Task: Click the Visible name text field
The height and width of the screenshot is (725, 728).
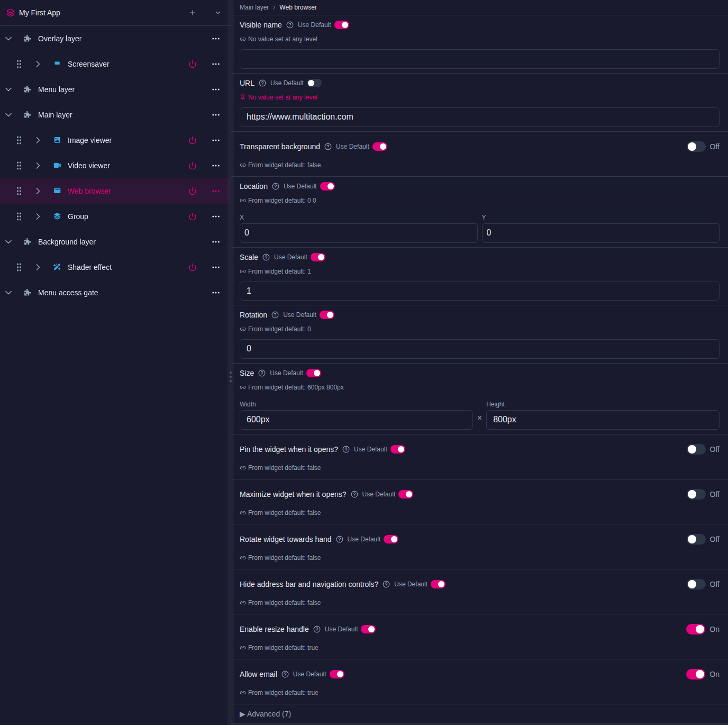Action: (x=479, y=59)
